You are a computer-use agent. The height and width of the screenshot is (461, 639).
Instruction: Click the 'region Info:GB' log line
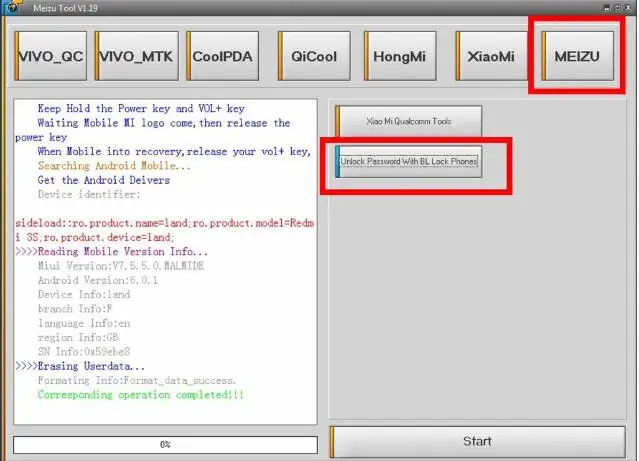(78, 337)
